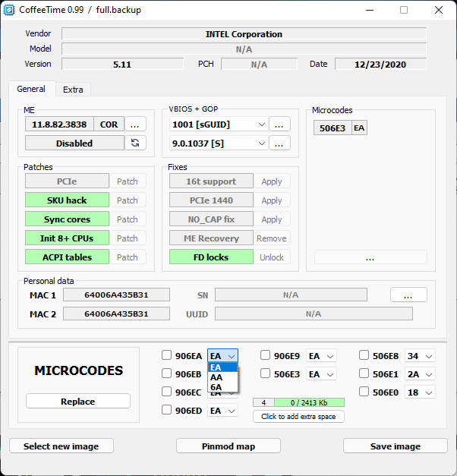Apply the PCIe 1440 fix
This screenshot has width=457, height=476.
(272, 200)
